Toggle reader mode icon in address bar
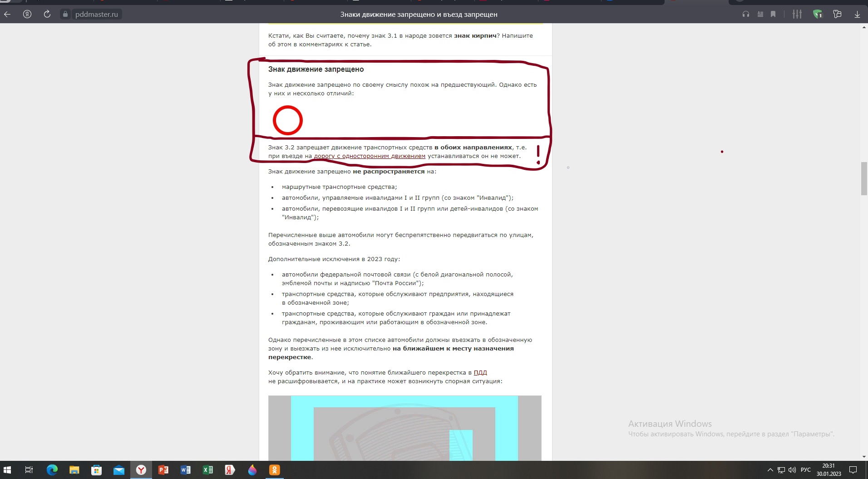Viewport: 868px width, 479px height. pos(760,15)
